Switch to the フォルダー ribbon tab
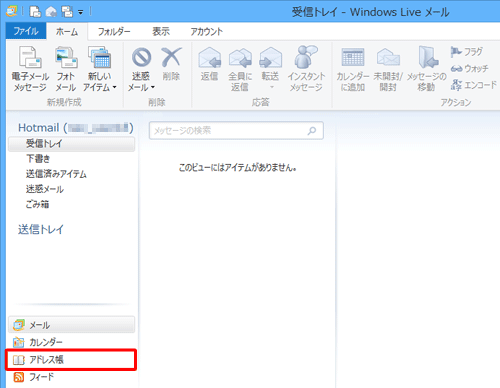Viewport: 500px width, 388px height. [x=114, y=32]
